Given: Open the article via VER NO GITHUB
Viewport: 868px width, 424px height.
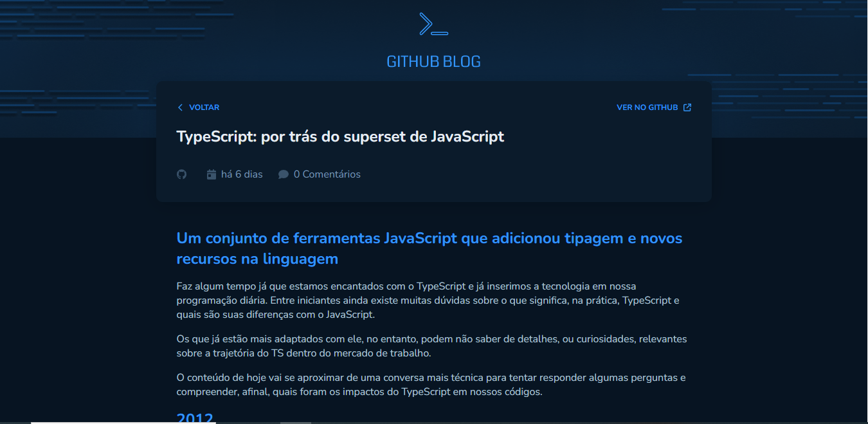Looking at the screenshot, I should (x=647, y=107).
